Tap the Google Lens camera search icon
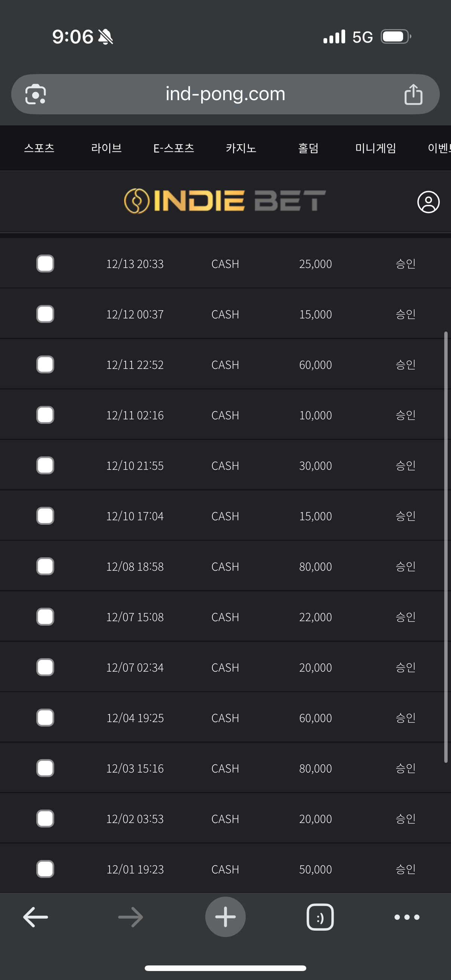Screen dimensions: 451x980 [36, 94]
